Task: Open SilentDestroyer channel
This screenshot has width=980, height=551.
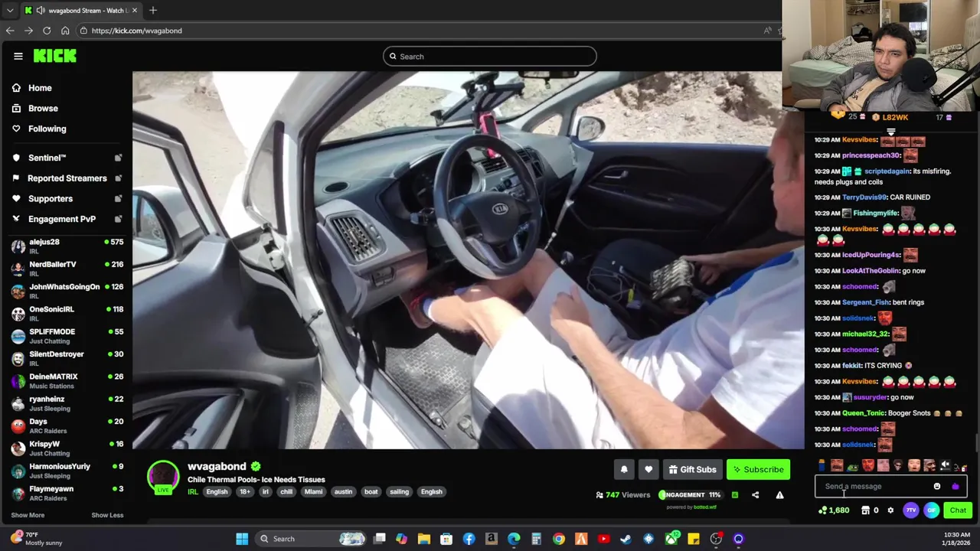Action: 67,358
